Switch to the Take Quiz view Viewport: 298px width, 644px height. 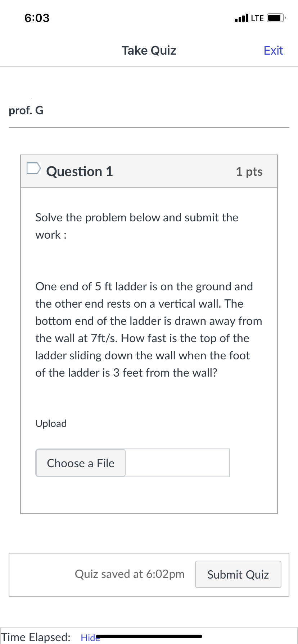click(149, 50)
